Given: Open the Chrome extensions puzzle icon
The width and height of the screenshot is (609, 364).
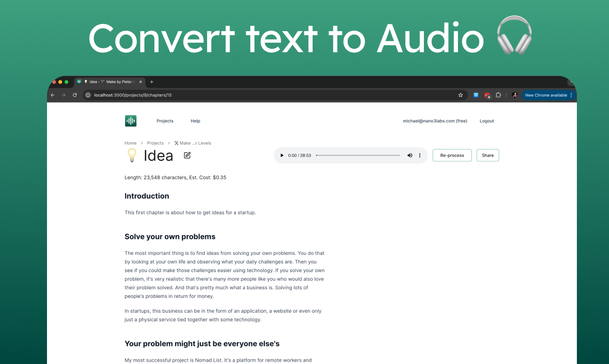Looking at the screenshot, I should pos(498,95).
